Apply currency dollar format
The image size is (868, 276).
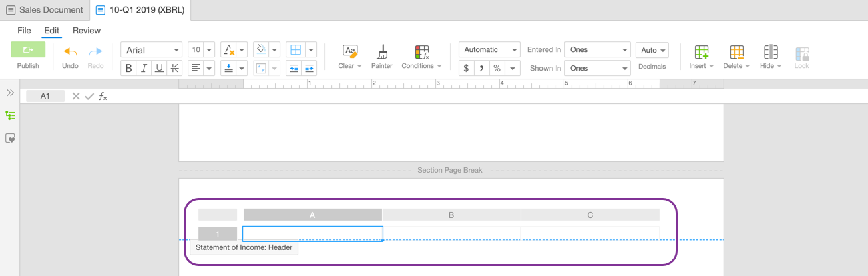(466, 68)
